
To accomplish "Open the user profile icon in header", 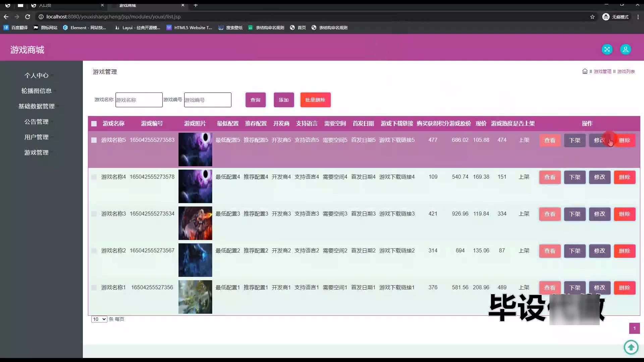I will coord(625,49).
